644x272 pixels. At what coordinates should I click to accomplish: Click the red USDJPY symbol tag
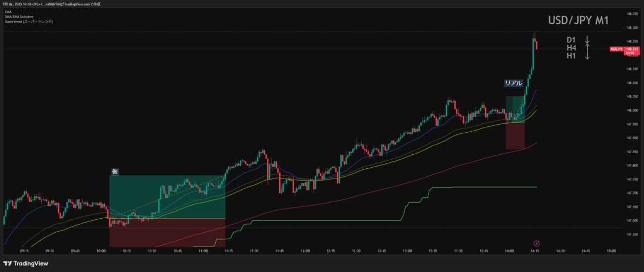617,49
